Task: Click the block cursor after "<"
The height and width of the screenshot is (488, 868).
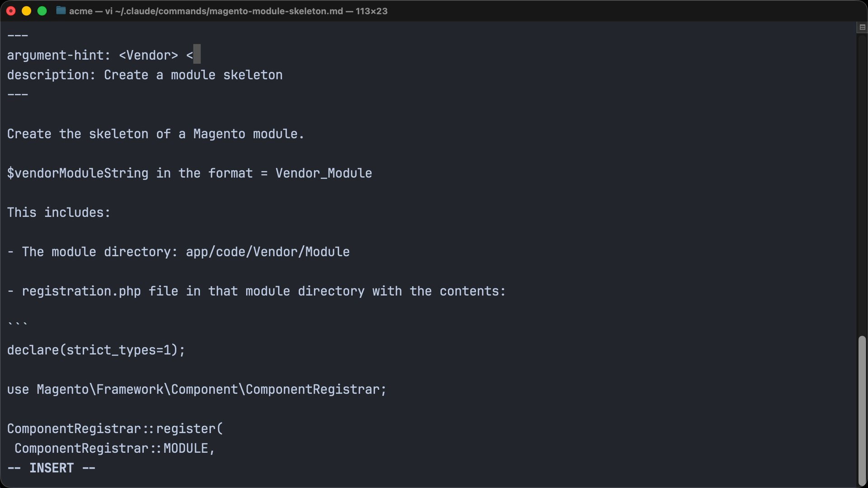Action: pos(197,55)
